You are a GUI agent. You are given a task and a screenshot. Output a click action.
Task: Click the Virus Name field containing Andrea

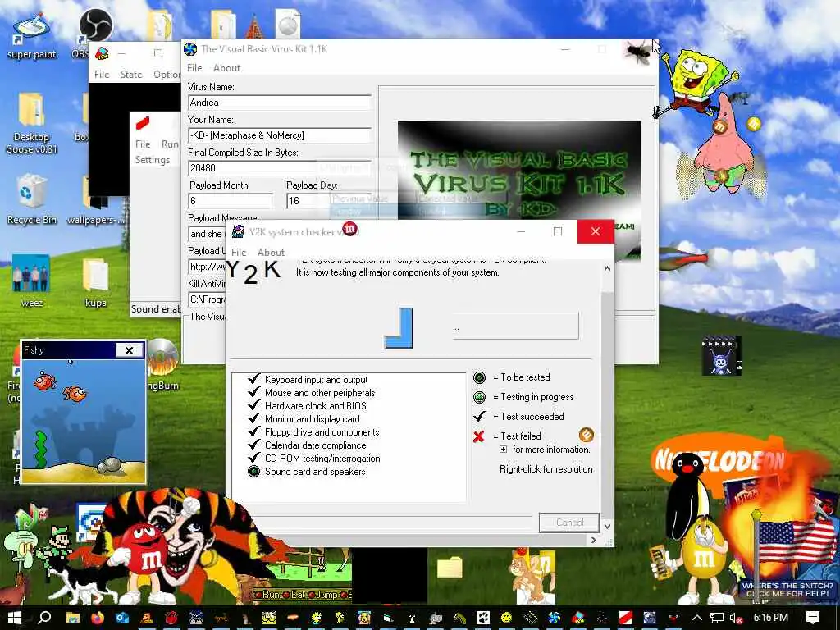tap(280, 103)
